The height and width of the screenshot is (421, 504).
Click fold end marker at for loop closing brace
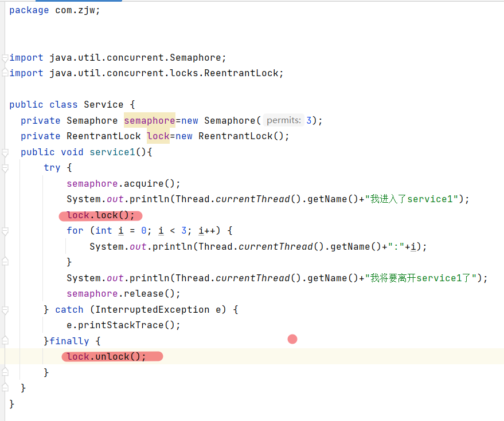tap(5, 261)
